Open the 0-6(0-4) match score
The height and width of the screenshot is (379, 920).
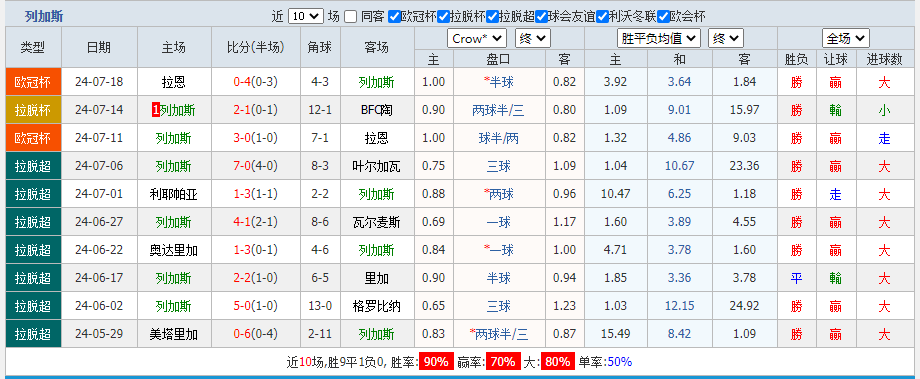(x=256, y=334)
